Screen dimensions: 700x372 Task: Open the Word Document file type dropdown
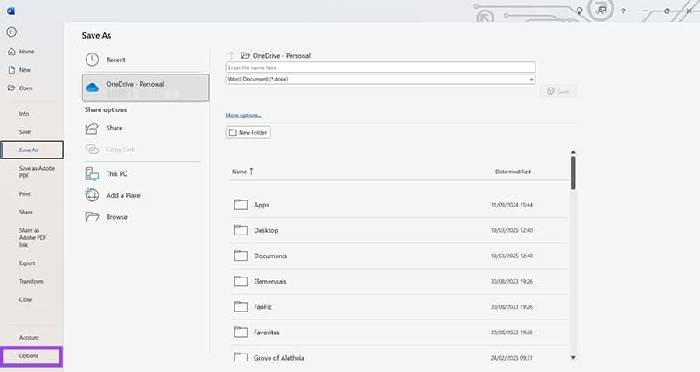tap(380, 79)
